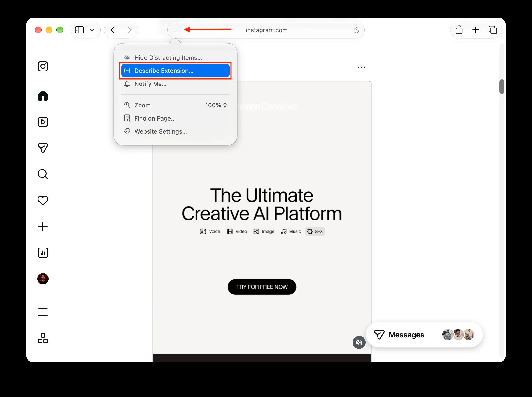Open the More hamburger menu in sidebar
The image size is (532, 397).
click(x=43, y=312)
